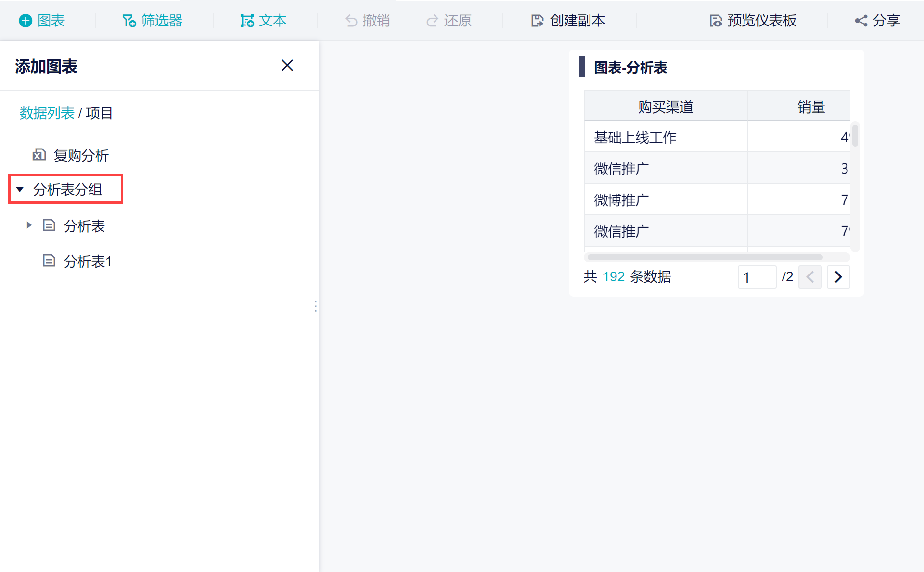Select the 复购分析 data item
Screen dimensions: 924x572
click(x=81, y=155)
